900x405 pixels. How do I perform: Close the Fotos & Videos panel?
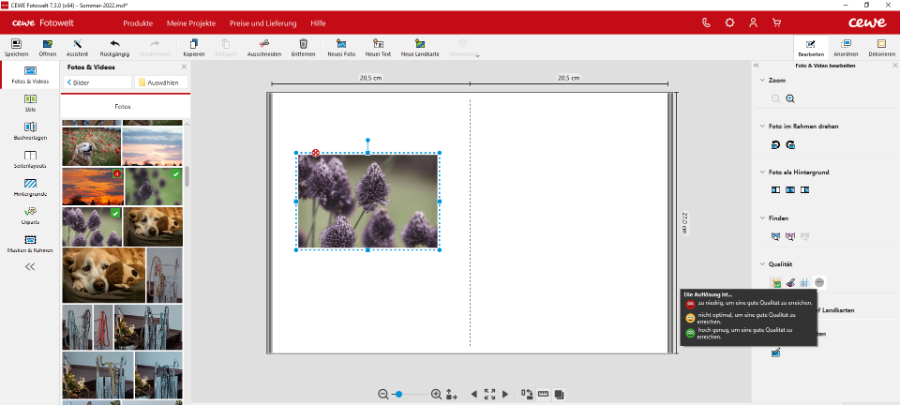click(184, 67)
